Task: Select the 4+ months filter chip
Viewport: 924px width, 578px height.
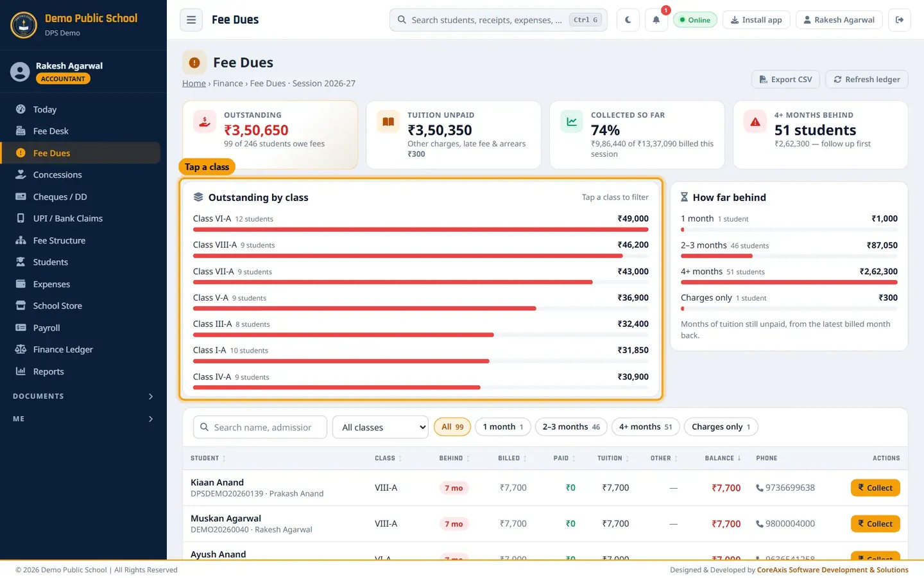Action: click(x=646, y=427)
